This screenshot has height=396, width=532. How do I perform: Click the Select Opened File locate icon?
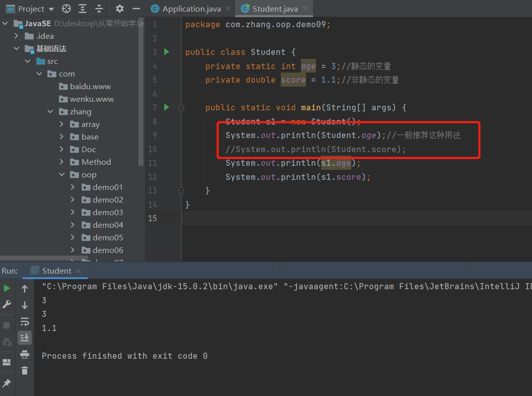click(66, 9)
